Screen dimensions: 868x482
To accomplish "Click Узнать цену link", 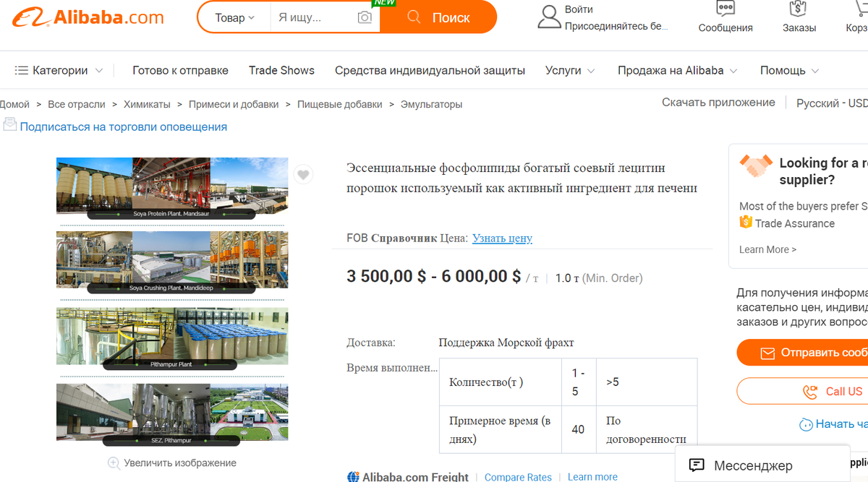I will [503, 238].
